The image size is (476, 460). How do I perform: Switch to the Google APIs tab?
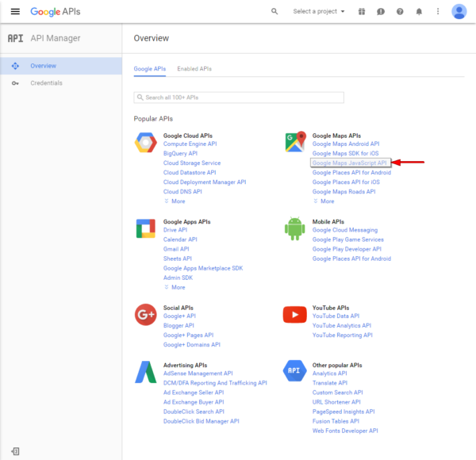(150, 69)
